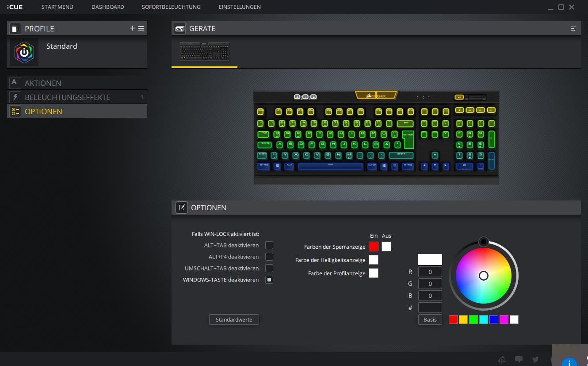Enable ALT+F4 deaktivieren checkbox
The height and width of the screenshot is (366, 588).
tap(269, 257)
